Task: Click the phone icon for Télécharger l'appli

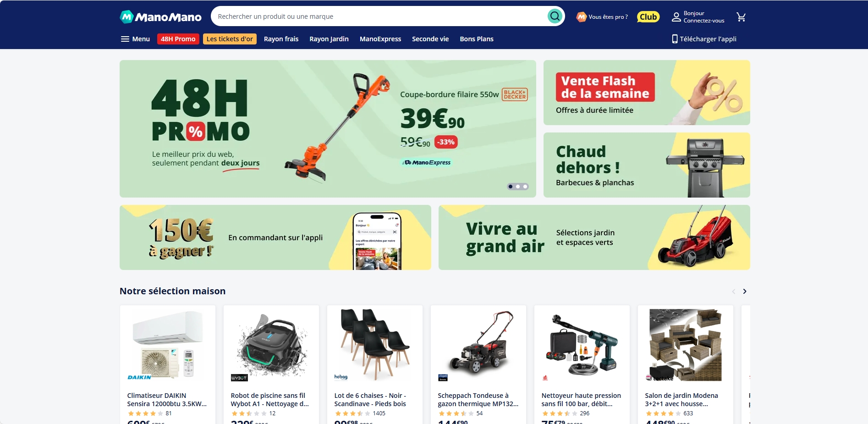Action: pyautogui.click(x=675, y=39)
